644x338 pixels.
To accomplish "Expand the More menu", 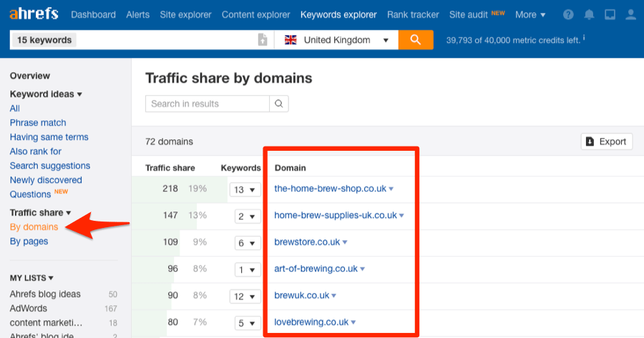I will [530, 15].
